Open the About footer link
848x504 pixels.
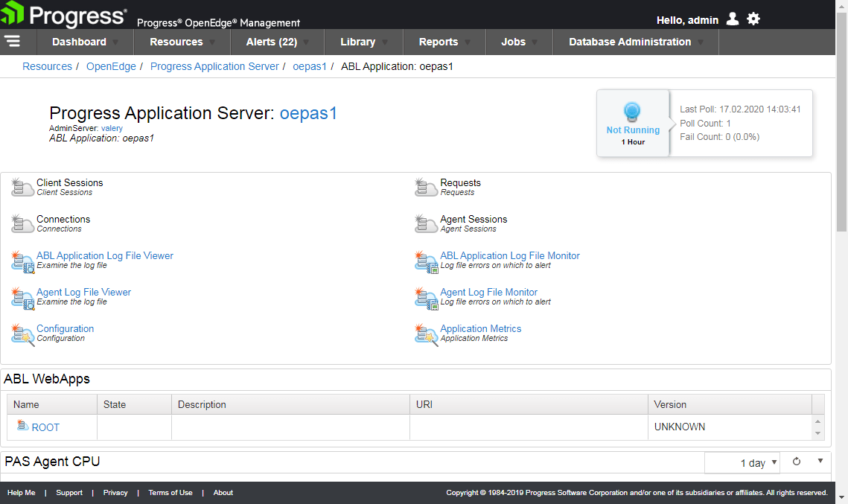click(223, 493)
